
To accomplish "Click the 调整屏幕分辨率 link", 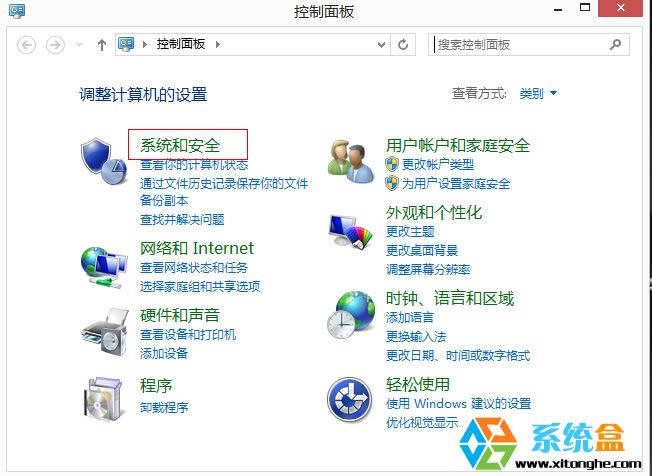I will point(428,269).
